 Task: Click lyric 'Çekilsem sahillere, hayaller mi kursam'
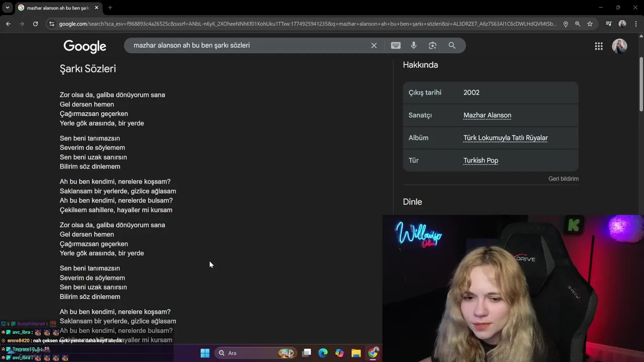116,210
